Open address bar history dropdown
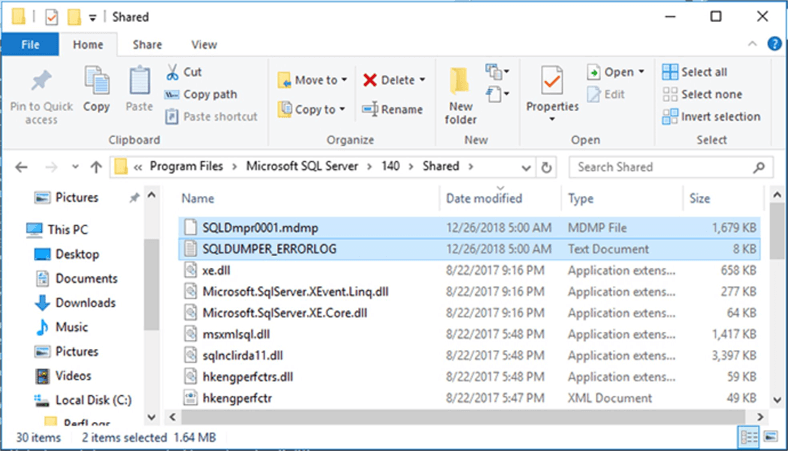 tap(526, 167)
